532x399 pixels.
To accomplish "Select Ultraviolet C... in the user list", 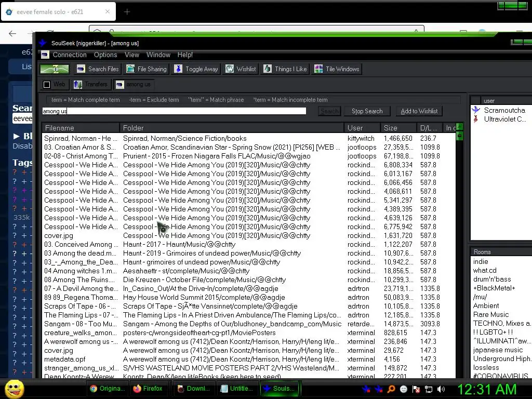I will tap(505, 119).
